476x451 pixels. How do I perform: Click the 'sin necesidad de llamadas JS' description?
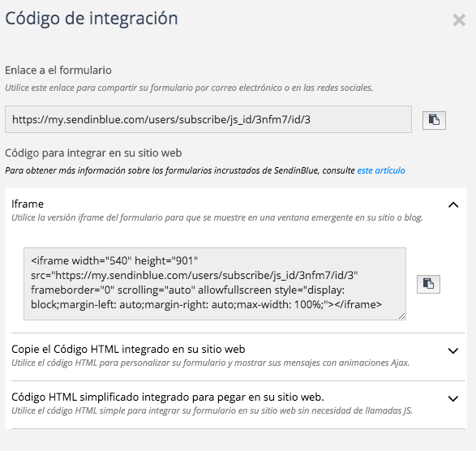(212, 410)
